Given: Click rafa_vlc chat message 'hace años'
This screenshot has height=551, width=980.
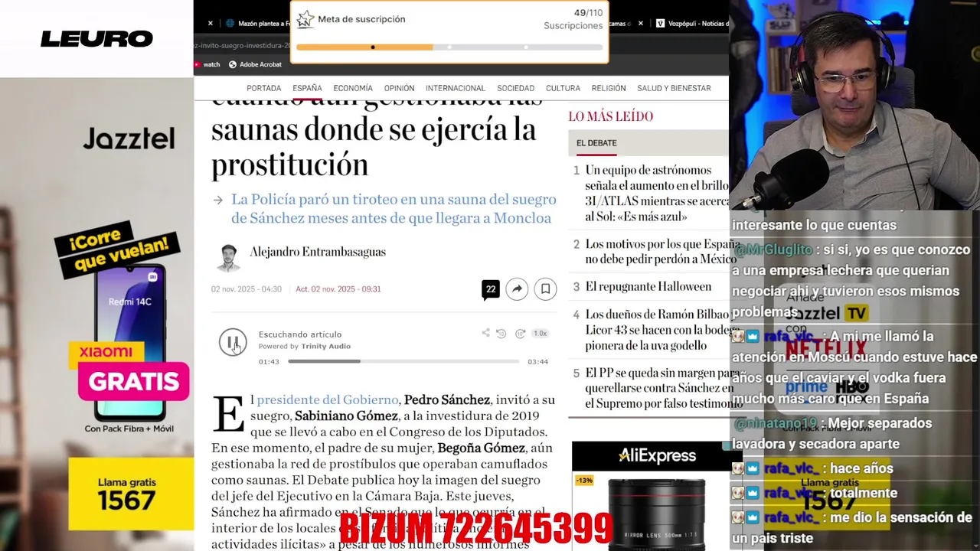Looking at the screenshot, I should coord(861,468).
